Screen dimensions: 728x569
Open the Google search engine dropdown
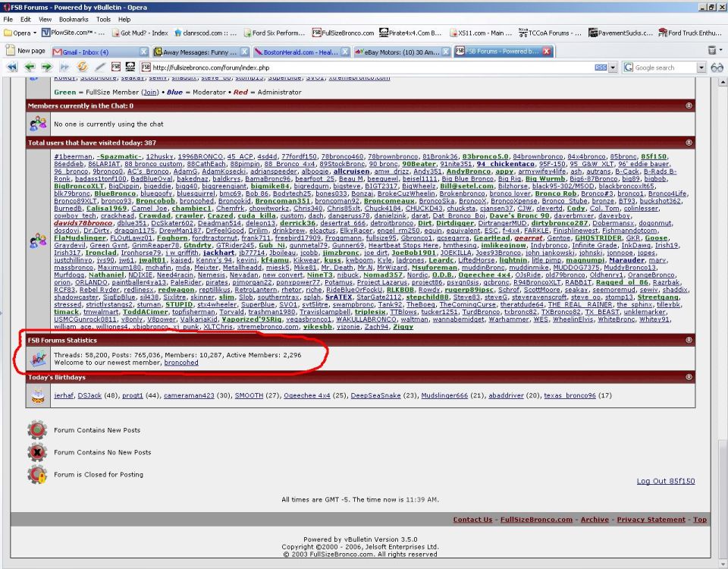(701, 68)
